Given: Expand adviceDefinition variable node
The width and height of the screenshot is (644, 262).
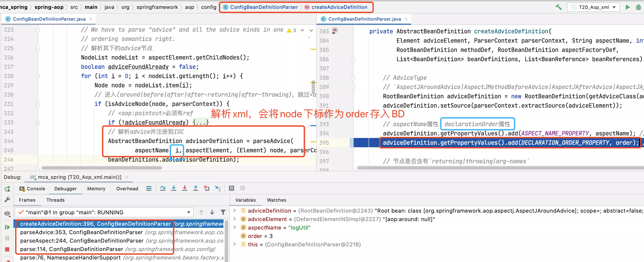Looking at the screenshot, I should click(234, 211).
